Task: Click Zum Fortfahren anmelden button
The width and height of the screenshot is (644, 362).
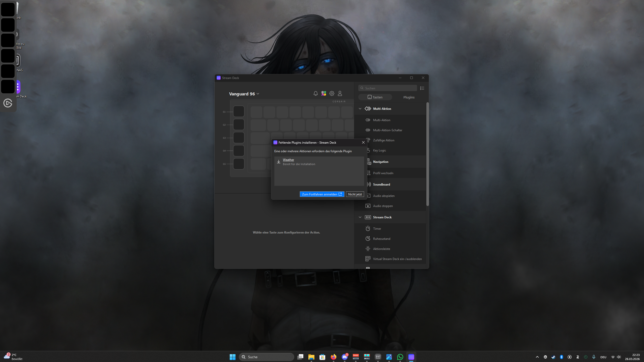Action: tap(322, 194)
